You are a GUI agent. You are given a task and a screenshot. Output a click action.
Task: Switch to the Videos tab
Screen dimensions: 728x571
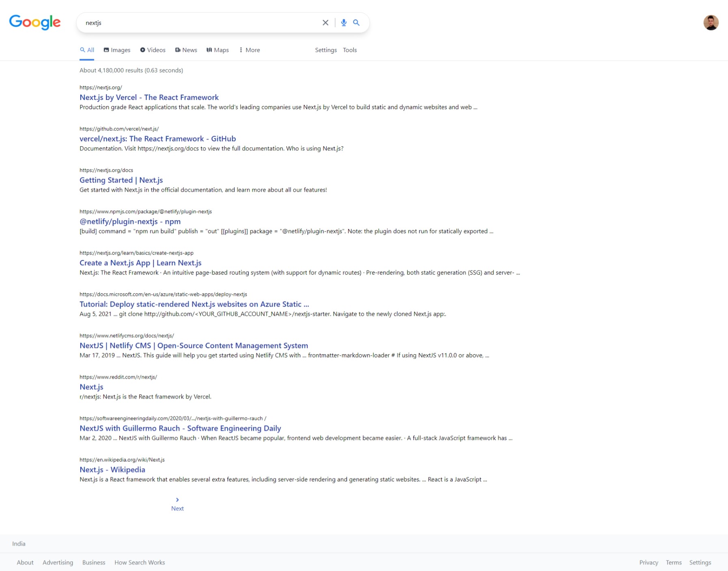pyautogui.click(x=153, y=50)
